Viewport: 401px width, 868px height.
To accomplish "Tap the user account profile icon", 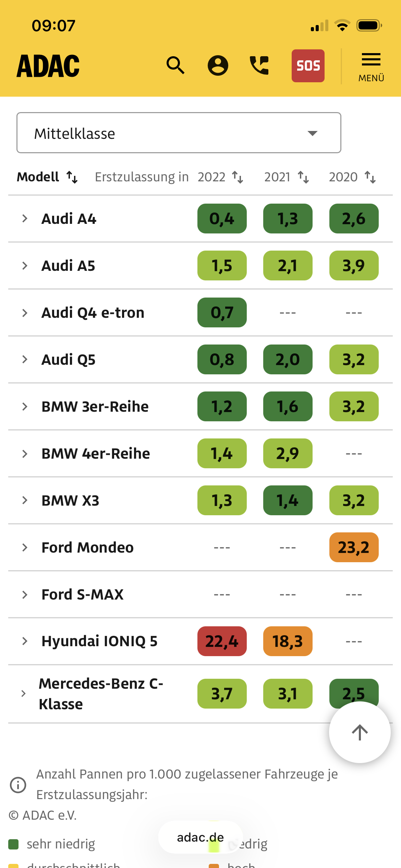I will coord(218,65).
